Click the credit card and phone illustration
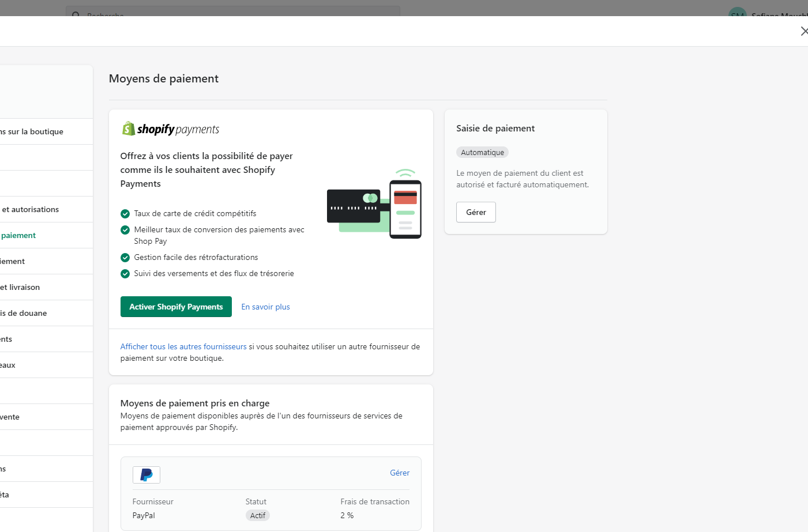 (x=374, y=204)
